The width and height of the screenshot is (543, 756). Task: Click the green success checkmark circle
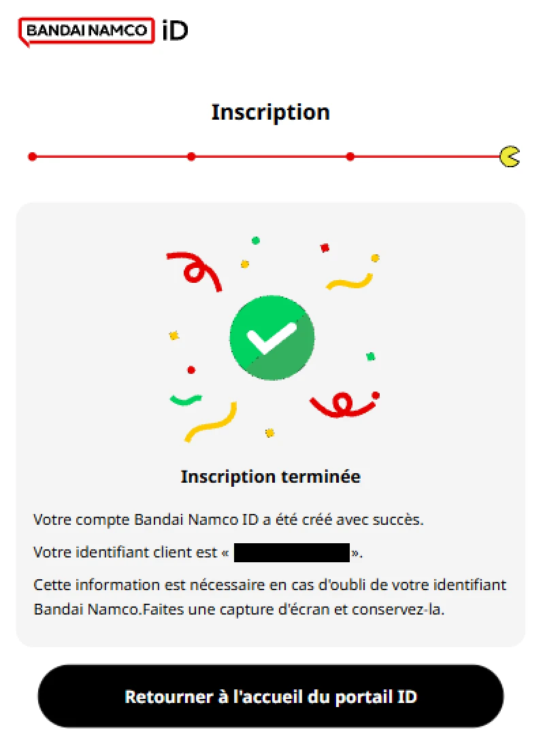271,338
